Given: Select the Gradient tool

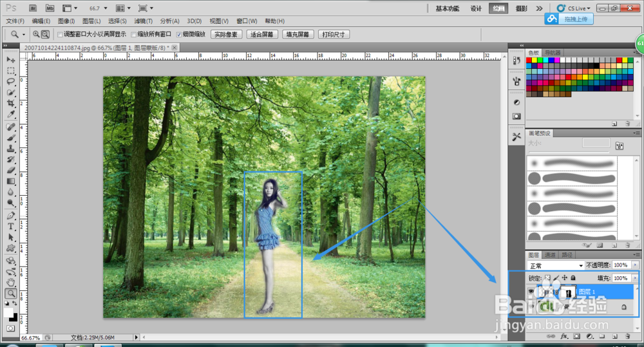Looking at the screenshot, I should (11, 181).
